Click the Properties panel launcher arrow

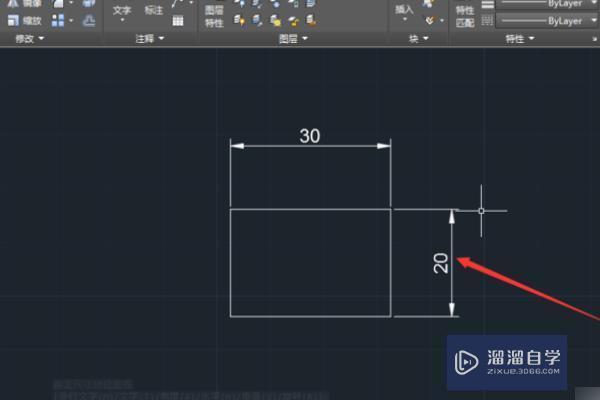click(x=595, y=39)
